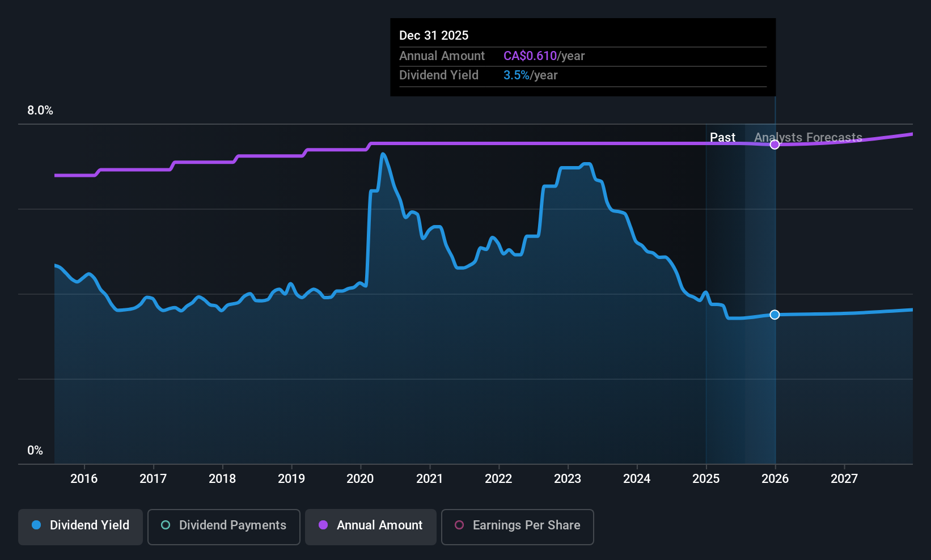
Task: Toggle the Dividend Yield series
Action: pyautogui.click(x=81, y=527)
